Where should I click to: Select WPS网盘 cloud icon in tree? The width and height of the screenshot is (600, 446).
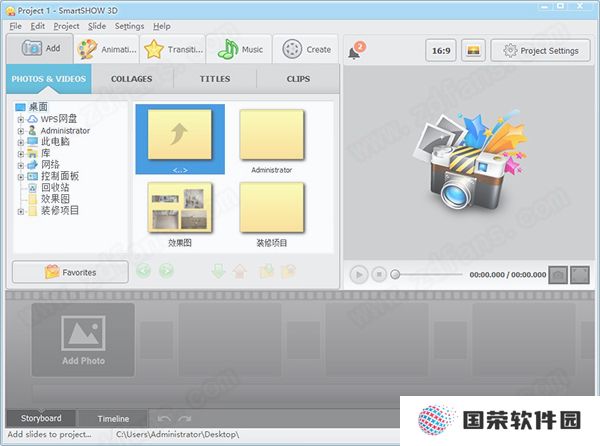point(33,119)
